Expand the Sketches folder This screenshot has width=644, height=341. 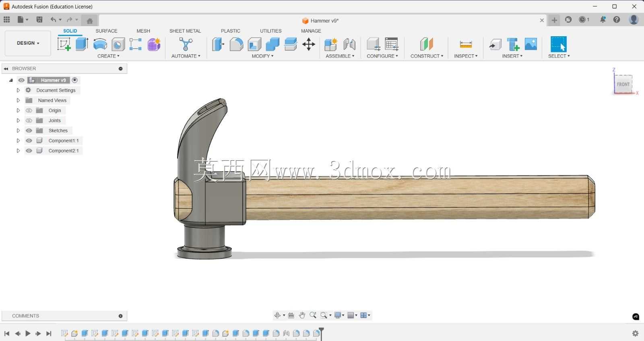point(18,130)
